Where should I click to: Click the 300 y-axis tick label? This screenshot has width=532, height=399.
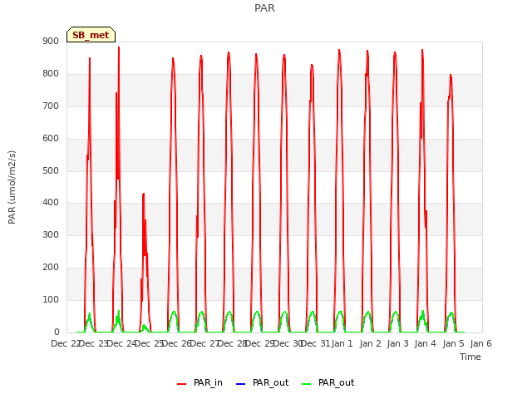51,234
